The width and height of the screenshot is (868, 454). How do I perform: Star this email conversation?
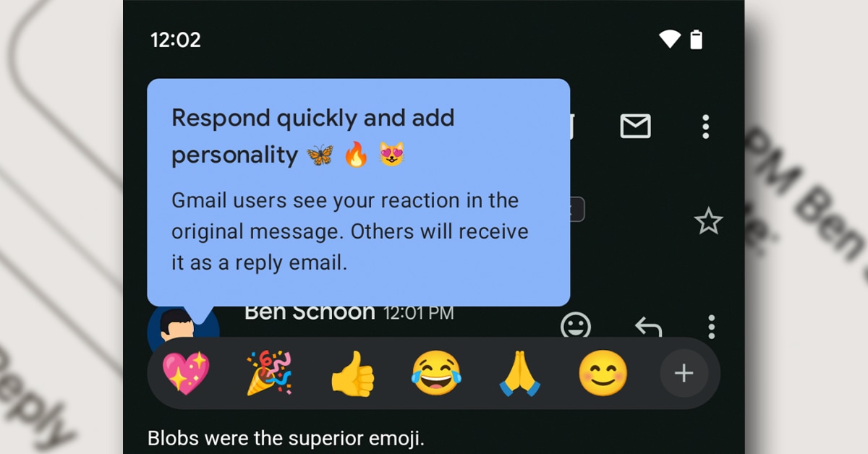(x=708, y=221)
